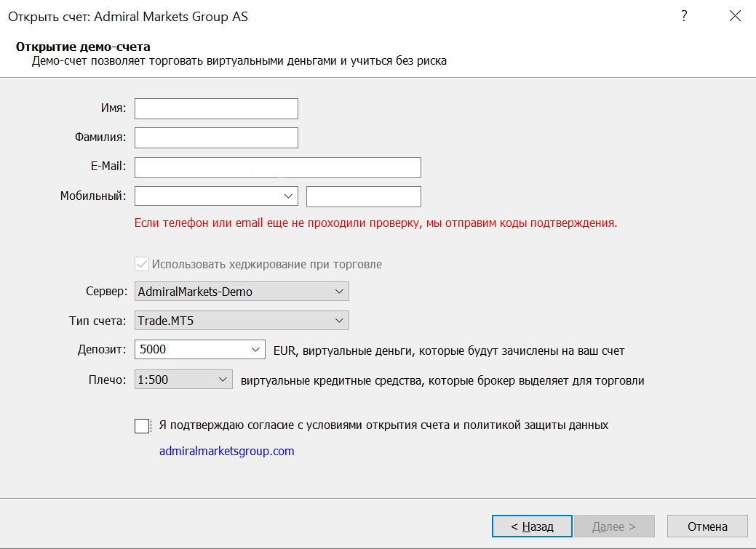Focus the Фамилия text field
Screen dimensions: 756x549
pos(216,138)
